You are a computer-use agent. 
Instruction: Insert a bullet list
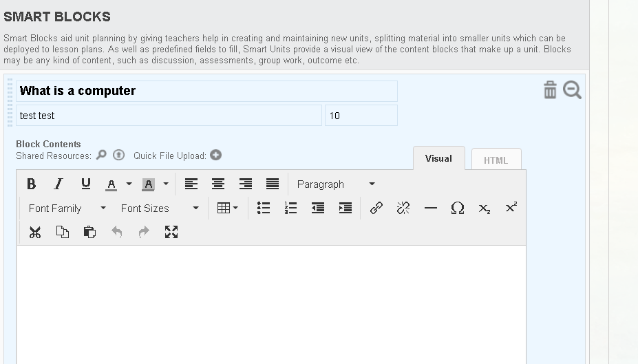click(264, 208)
